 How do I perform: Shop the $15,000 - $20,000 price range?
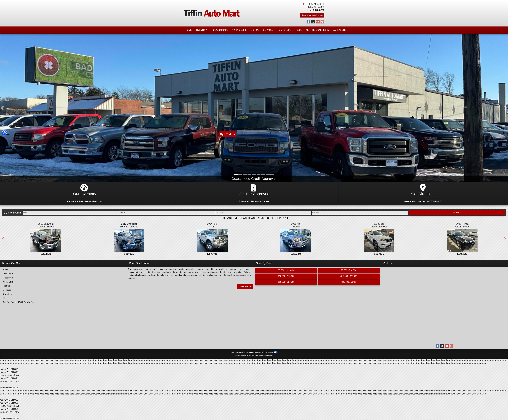click(349, 276)
